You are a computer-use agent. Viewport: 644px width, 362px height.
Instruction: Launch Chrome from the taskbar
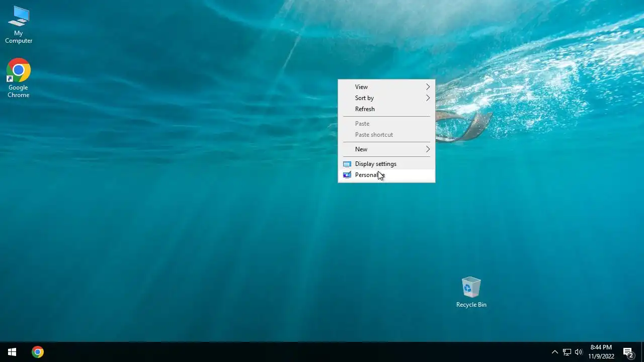[x=37, y=352]
